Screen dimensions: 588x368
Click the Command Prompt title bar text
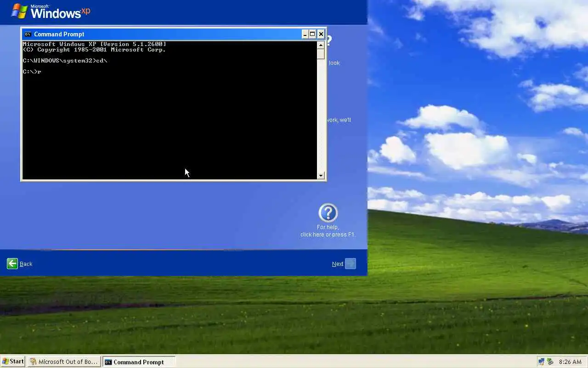59,34
